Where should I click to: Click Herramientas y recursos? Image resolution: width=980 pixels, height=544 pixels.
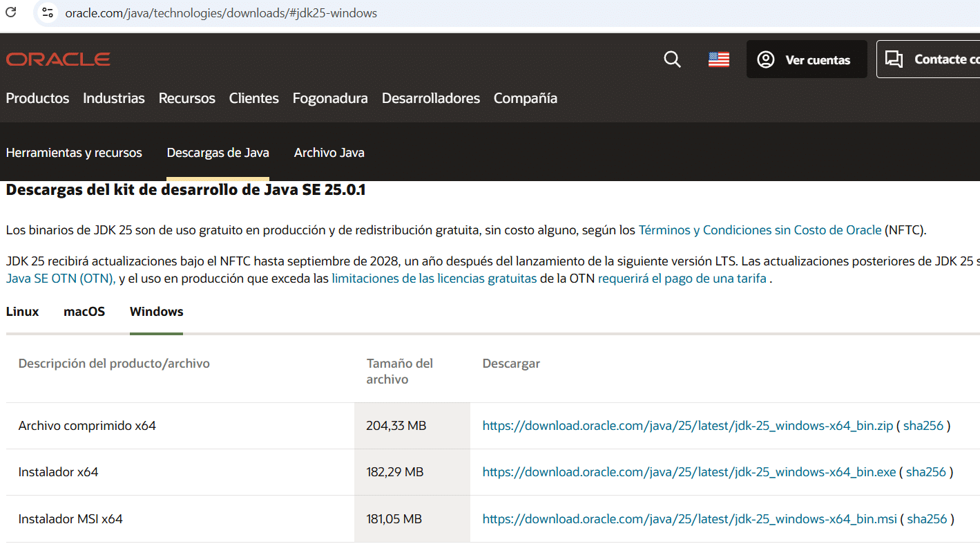(x=74, y=153)
